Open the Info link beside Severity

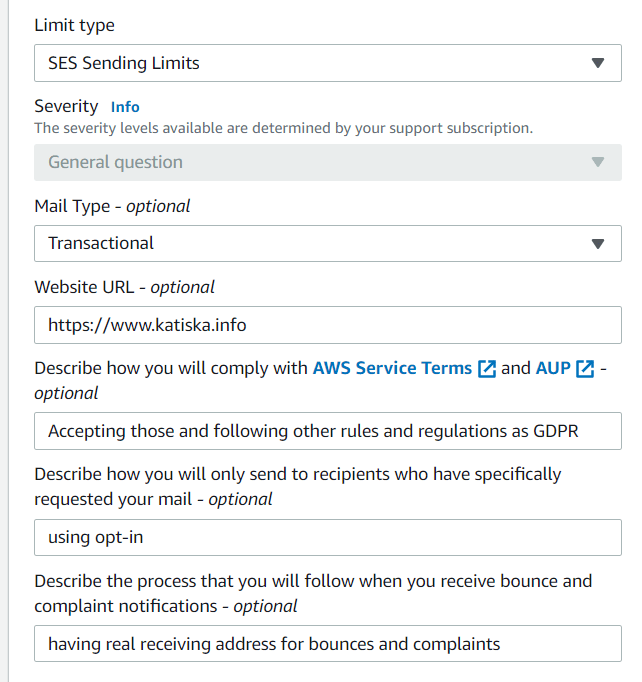click(x=125, y=107)
